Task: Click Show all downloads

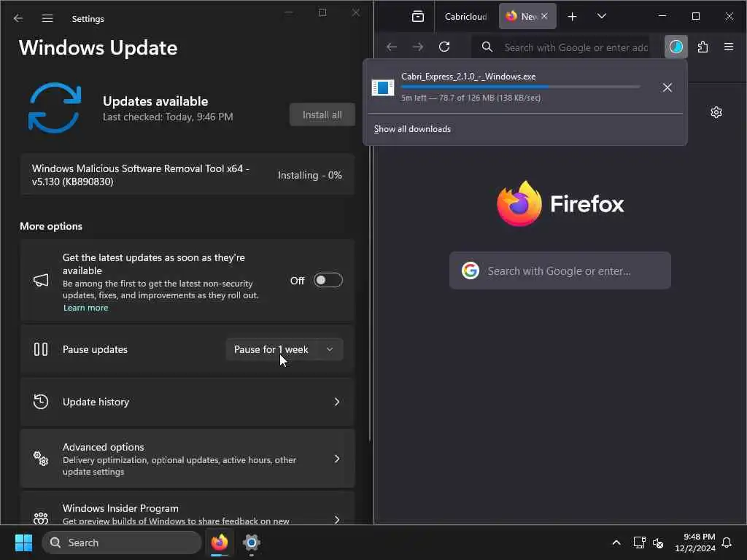Action: point(412,129)
